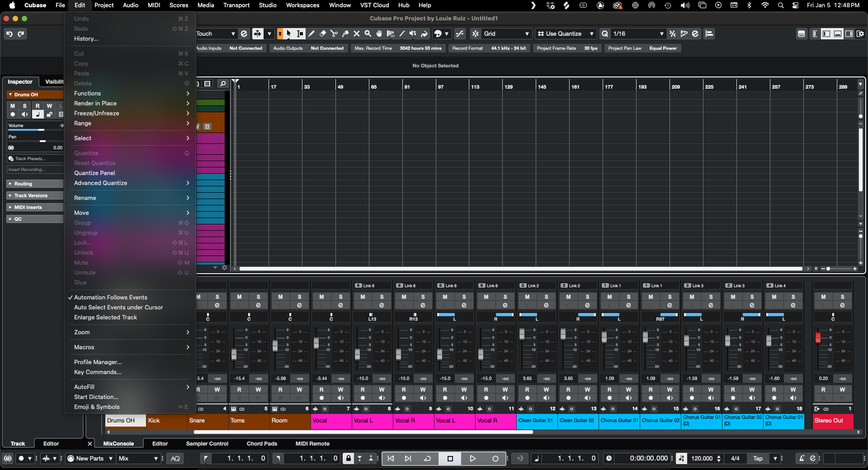Select the Mute X tool
The height and width of the screenshot is (470, 868).
click(357, 33)
